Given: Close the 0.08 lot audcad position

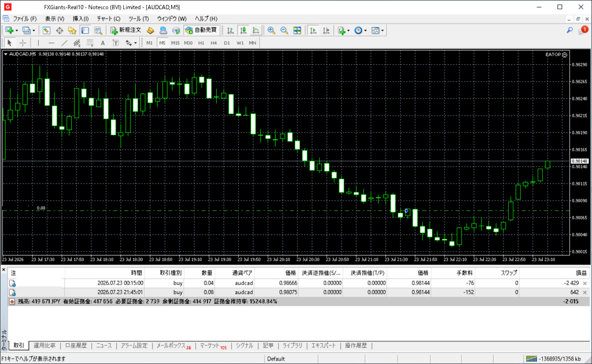Looking at the screenshot, I should pyautogui.click(x=585, y=292).
